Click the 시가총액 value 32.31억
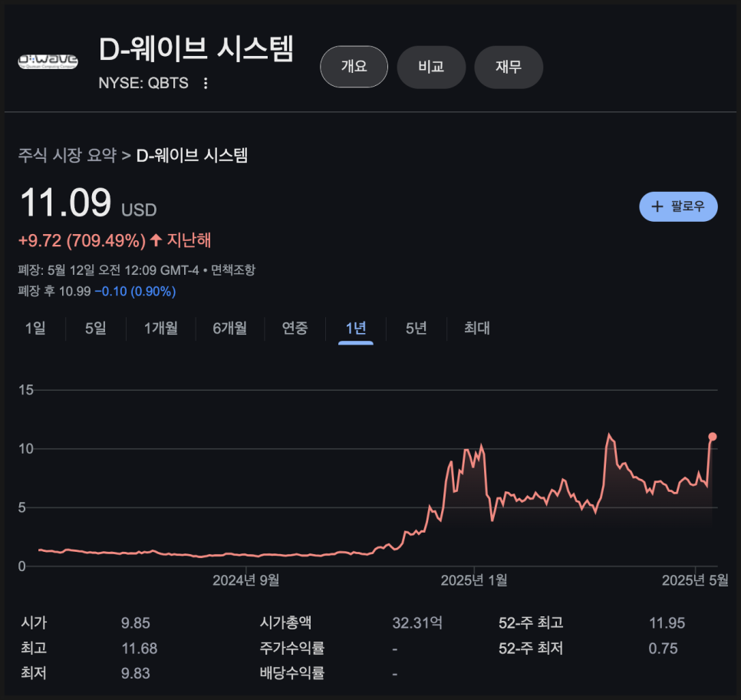 click(x=417, y=623)
